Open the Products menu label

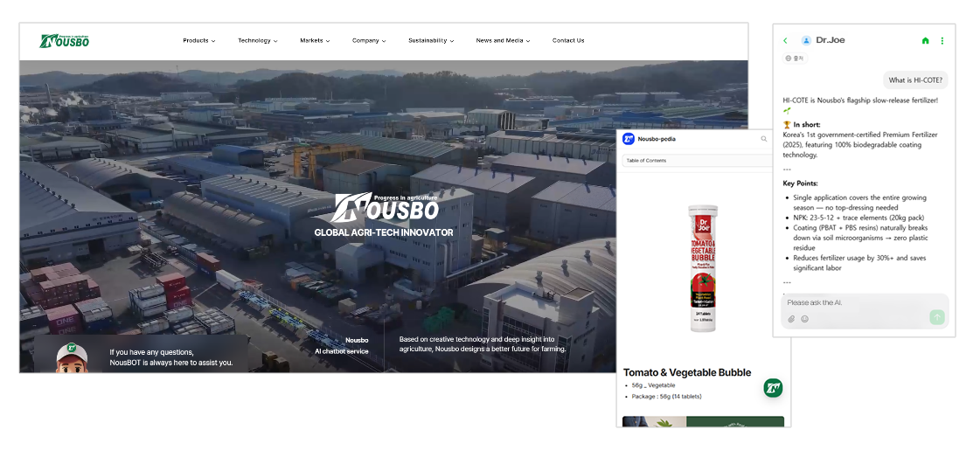tap(196, 40)
